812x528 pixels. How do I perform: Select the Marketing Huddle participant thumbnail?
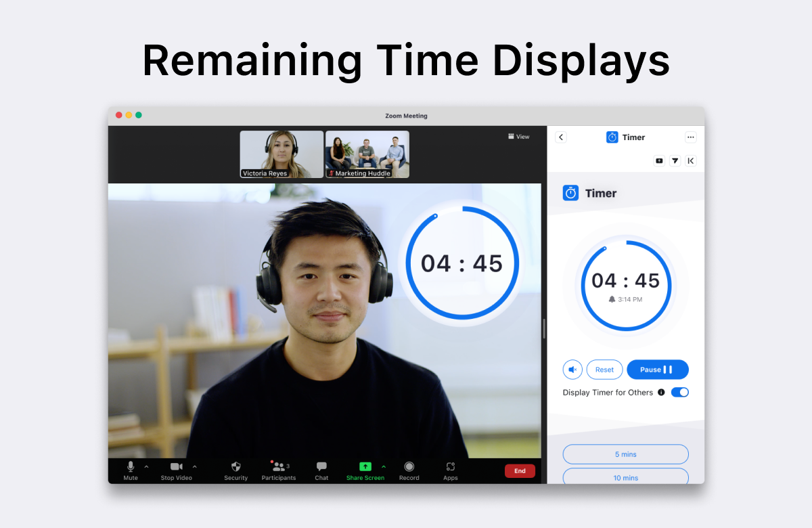point(367,154)
